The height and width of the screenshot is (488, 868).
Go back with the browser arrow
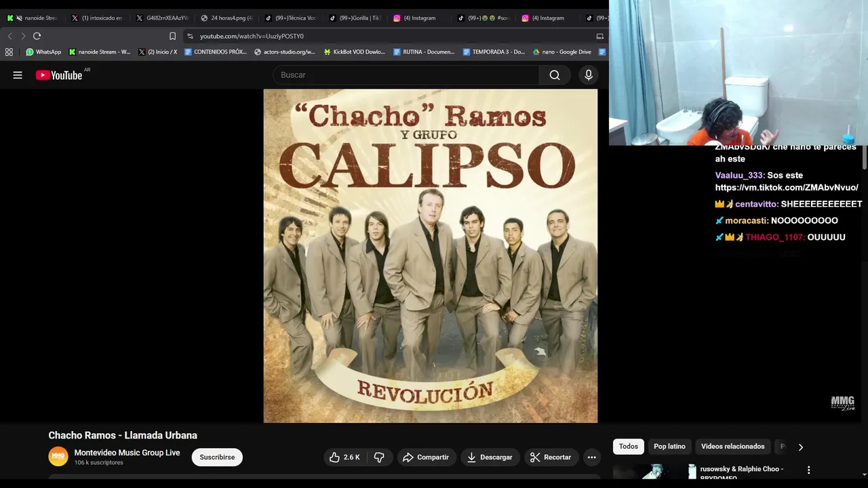point(9,36)
